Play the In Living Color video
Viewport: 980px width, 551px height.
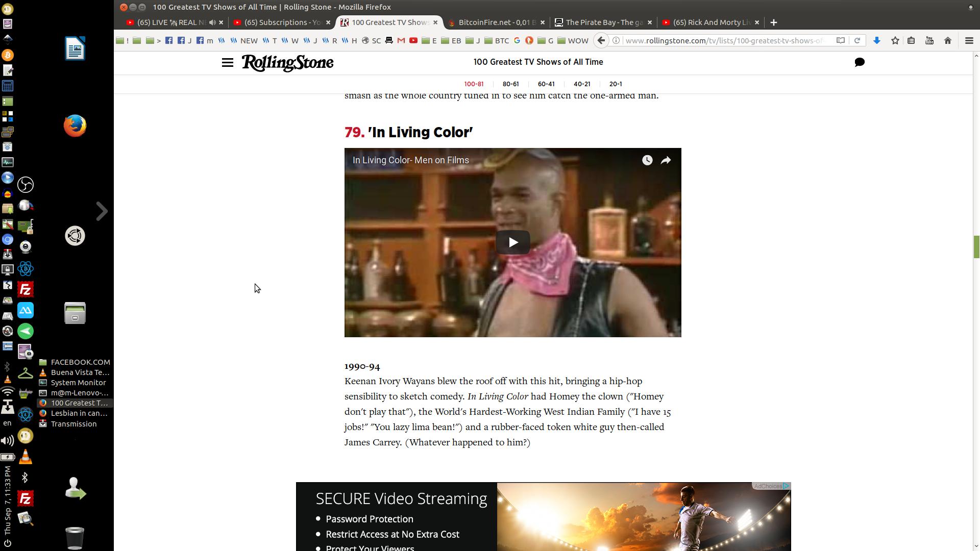coord(513,242)
